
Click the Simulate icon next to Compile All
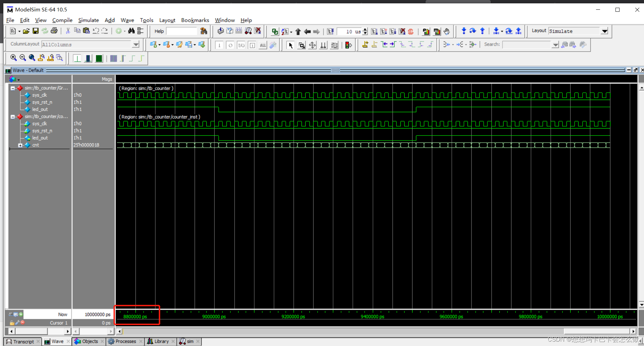(248, 31)
